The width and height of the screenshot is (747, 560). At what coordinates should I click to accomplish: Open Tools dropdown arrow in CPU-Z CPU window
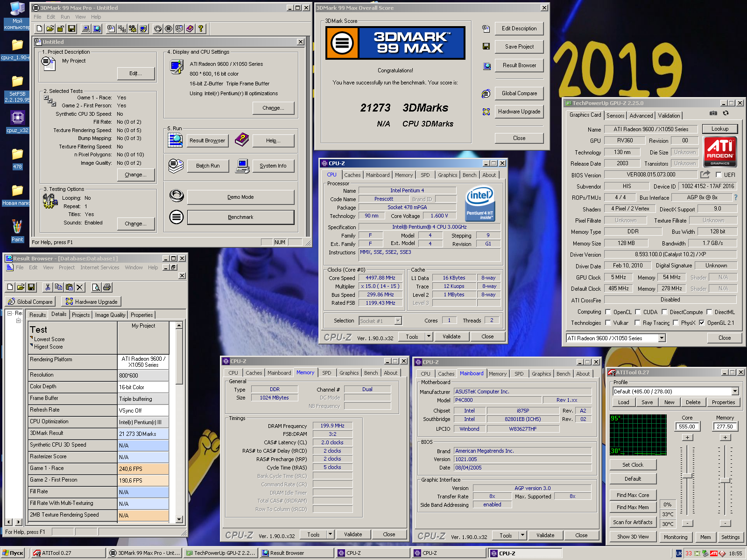(429, 336)
